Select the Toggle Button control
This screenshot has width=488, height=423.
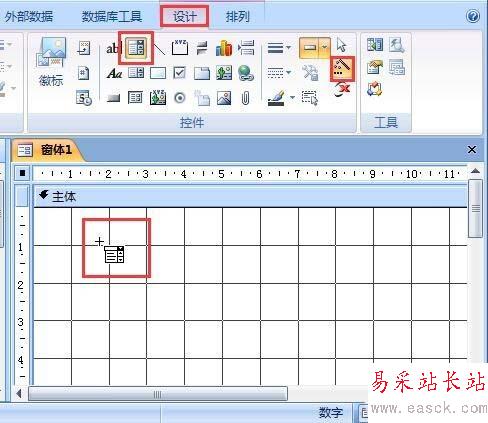click(x=202, y=48)
